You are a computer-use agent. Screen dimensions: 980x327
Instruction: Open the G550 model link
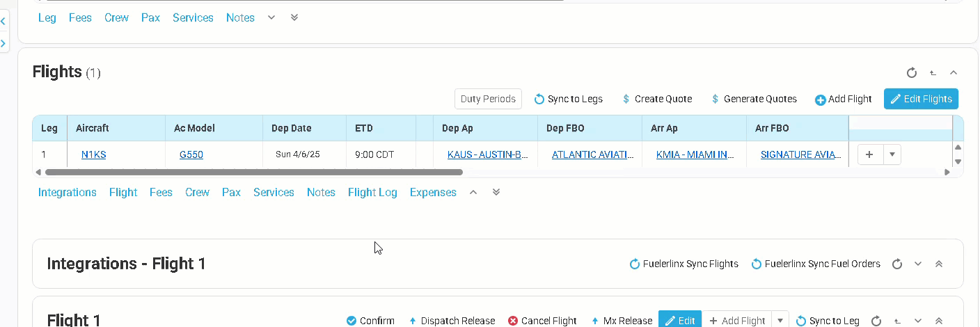point(191,154)
